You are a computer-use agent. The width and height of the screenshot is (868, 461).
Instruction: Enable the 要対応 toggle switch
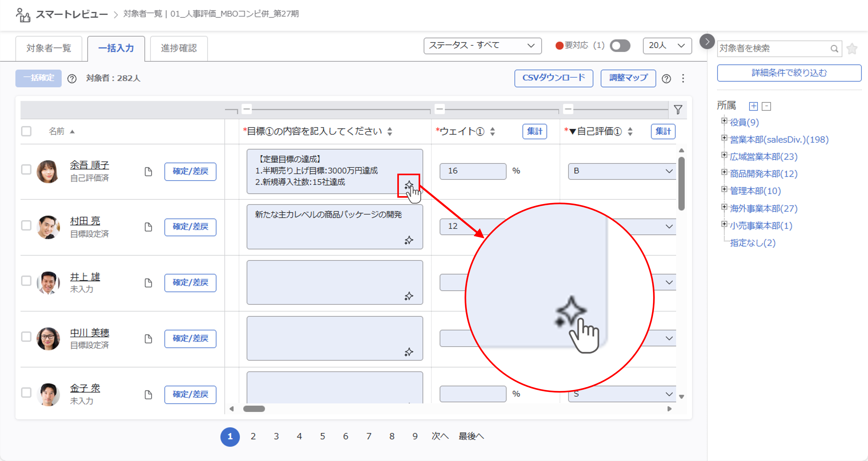[620, 46]
